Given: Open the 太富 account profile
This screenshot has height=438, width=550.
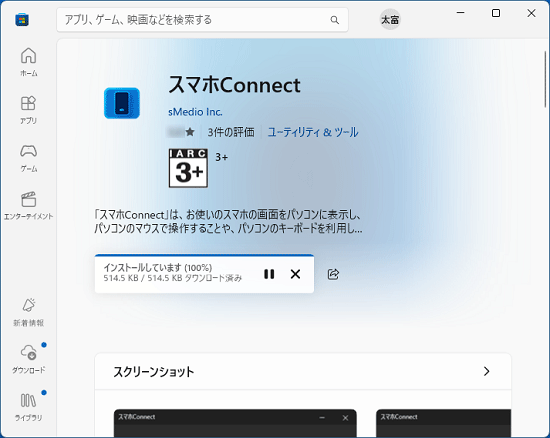Looking at the screenshot, I should (390, 20).
